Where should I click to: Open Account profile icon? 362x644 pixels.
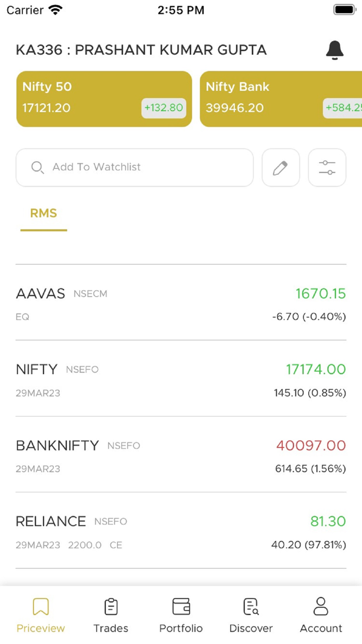coord(321,607)
